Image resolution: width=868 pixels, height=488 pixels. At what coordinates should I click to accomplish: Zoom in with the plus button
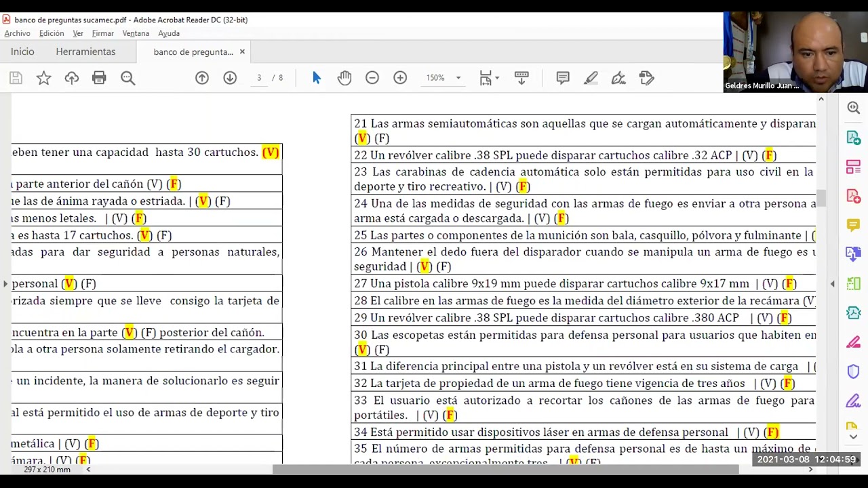pyautogui.click(x=400, y=78)
